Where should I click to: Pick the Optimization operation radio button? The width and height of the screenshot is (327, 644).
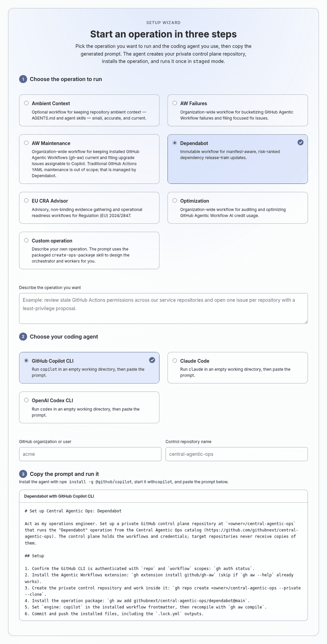click(175, 201)
